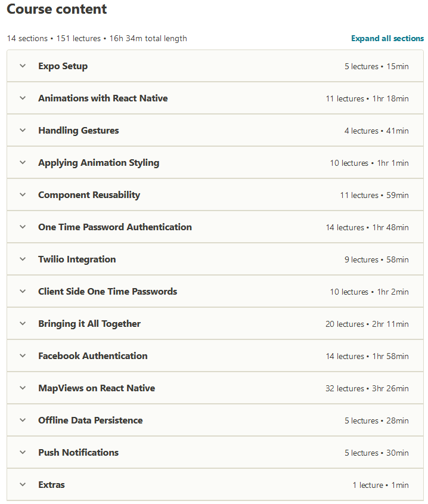Screen dimensions: 428x504
Task: Expand One Time Password Authentication chevron
Action: click(x=23, y=227)
